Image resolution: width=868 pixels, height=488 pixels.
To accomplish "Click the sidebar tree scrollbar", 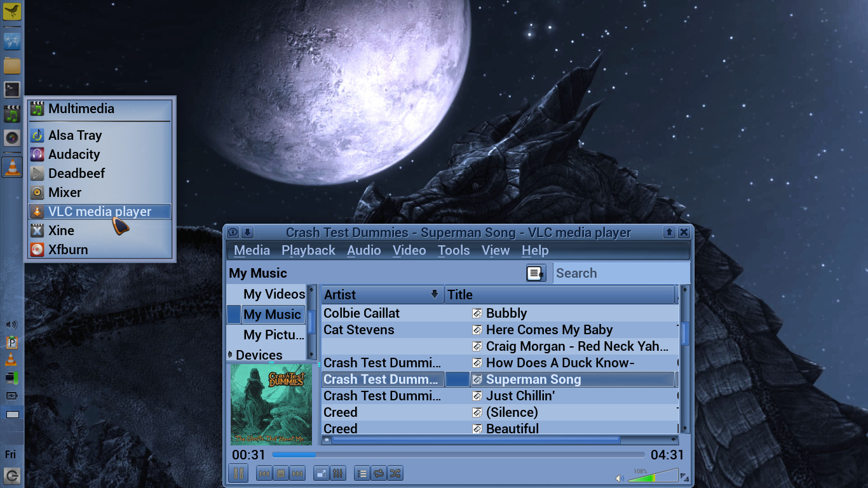I will [x=311, y=322].
